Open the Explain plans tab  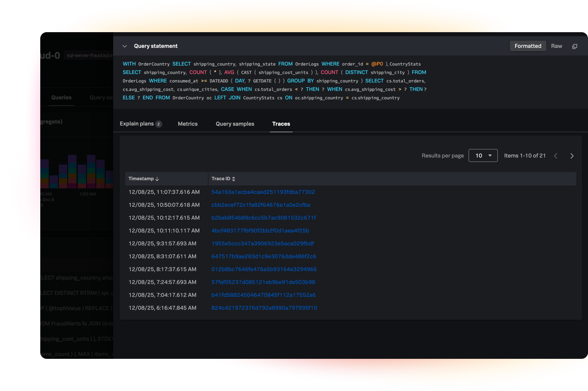click(x=140, y=124)
